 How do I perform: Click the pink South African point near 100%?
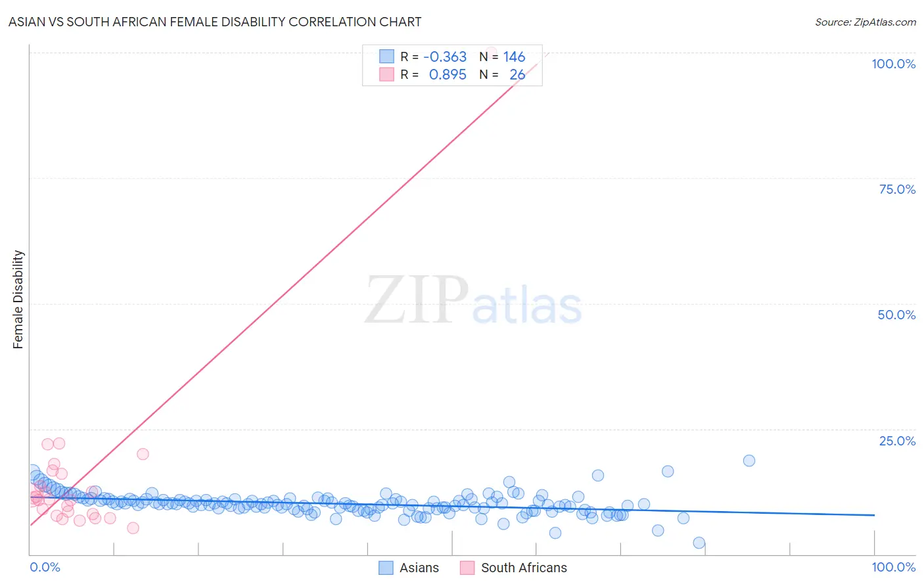(x=491, y=53)
